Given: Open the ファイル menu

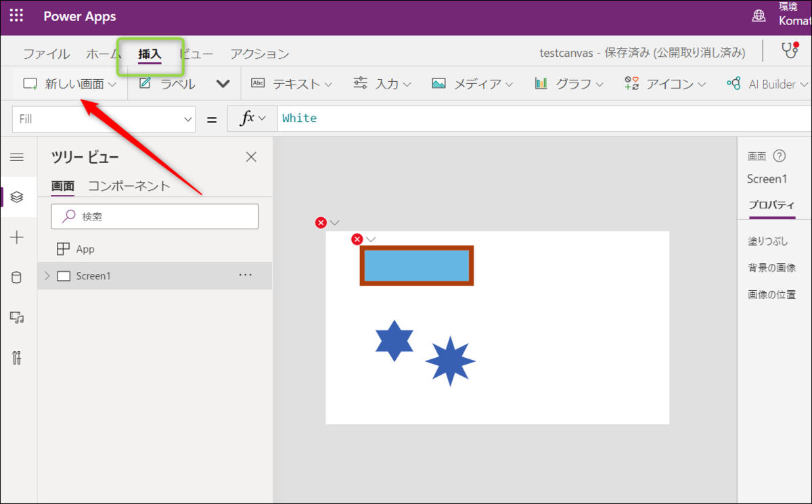Looking at the screenshot, I should 46,54.
